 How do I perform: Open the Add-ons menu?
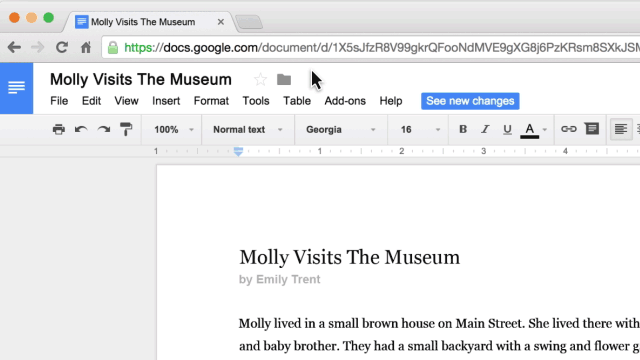tap(345, 101)
